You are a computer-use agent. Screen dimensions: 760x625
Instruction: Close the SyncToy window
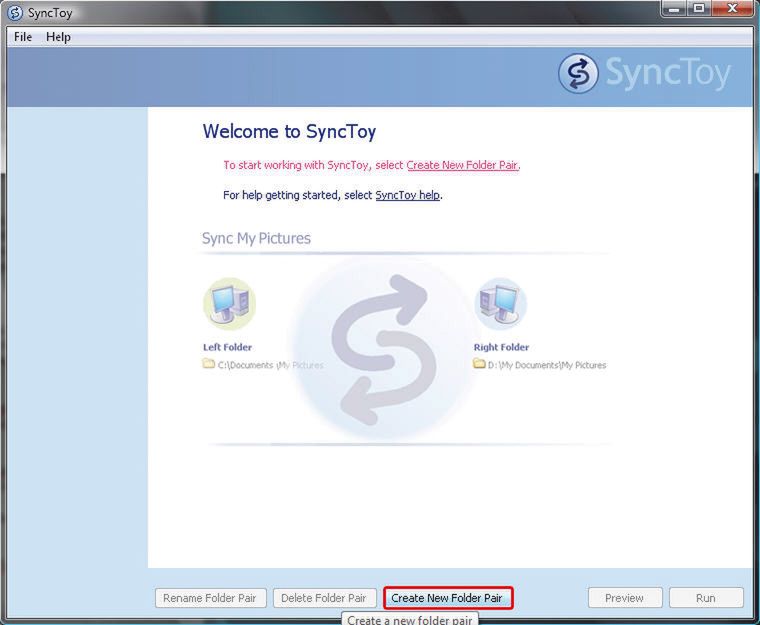pos(732,8)
